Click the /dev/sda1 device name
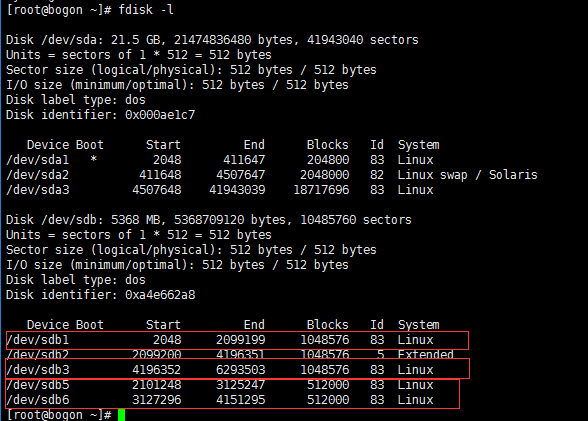The width and height of the screenshot is (588, 421). click(x=38, y=160)
